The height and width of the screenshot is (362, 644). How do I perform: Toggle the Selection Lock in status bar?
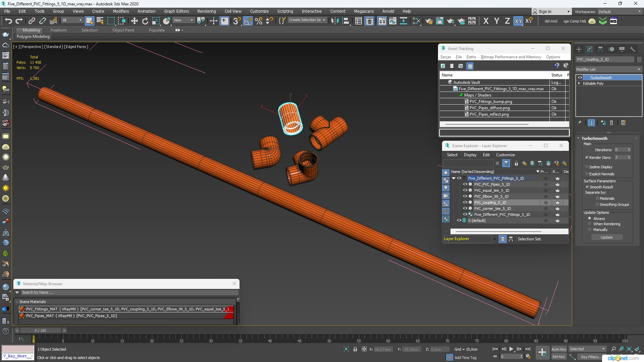pyautogui.click(x=355, y=349)
